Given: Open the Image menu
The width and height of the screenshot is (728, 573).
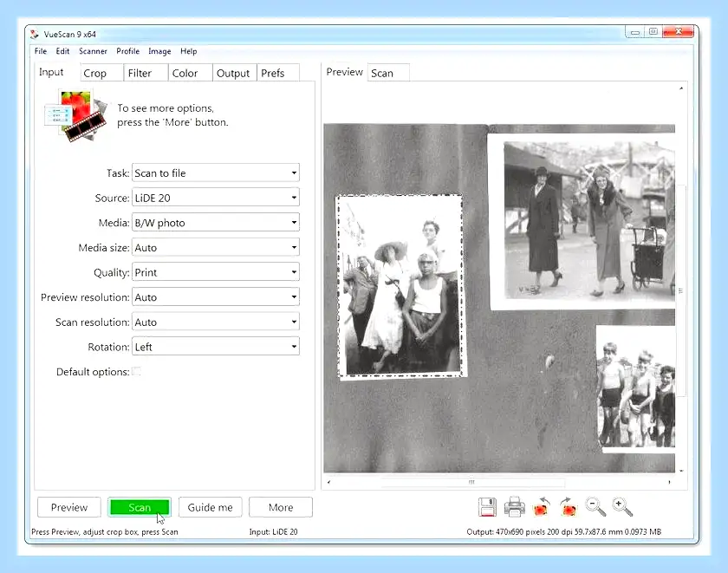Looking at the screenshot, I should 159,51.
